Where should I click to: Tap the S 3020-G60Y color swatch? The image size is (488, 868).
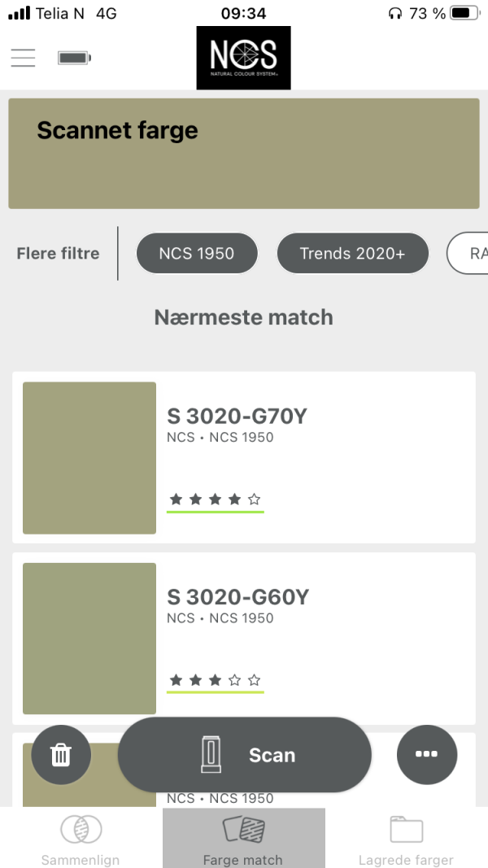point(89,639)
